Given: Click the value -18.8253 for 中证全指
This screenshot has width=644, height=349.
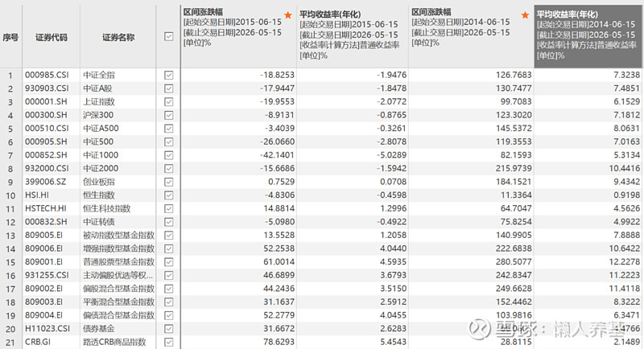Looking at the screenshot, I should click(x=277, y=75).
